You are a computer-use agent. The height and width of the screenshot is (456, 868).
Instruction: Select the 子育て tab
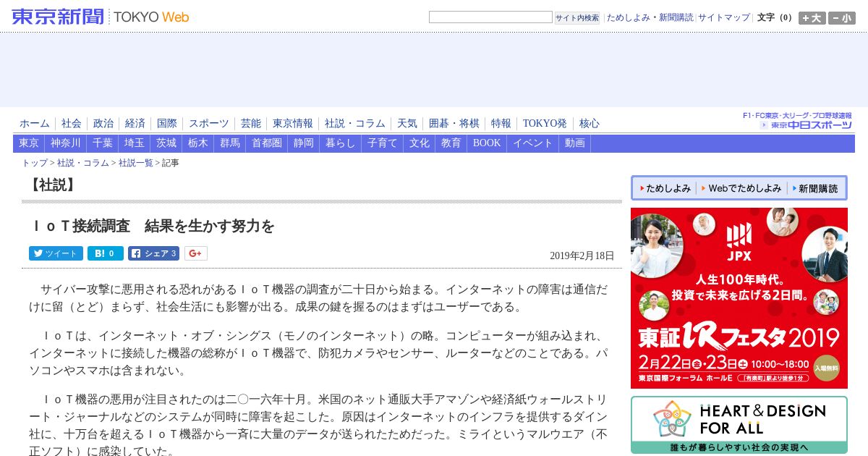tap(383, 143)
